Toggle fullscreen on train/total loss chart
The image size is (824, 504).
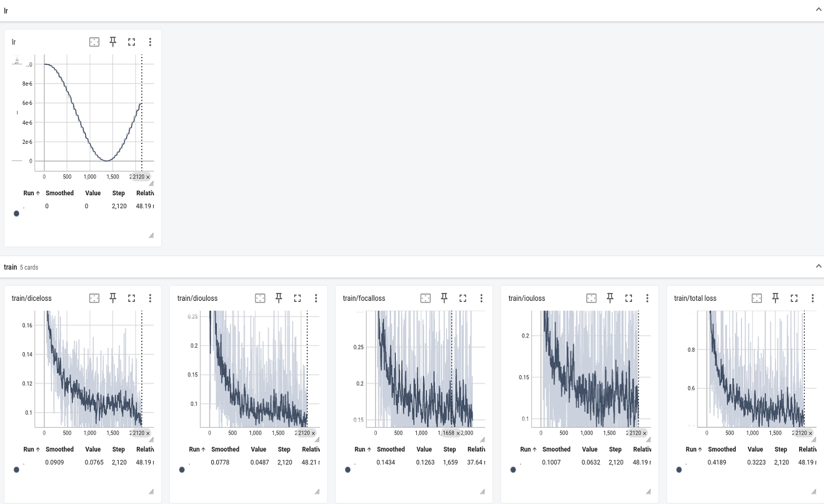click(794, 298)
